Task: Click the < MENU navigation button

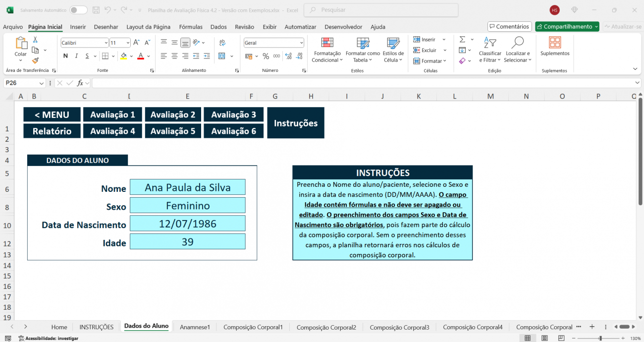Action: pos(52,114)
